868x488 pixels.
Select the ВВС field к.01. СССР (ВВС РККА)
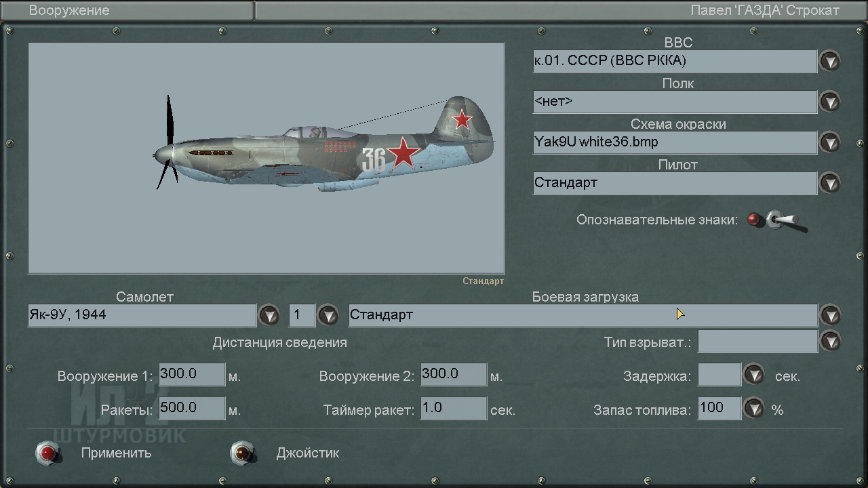point(675,61)
